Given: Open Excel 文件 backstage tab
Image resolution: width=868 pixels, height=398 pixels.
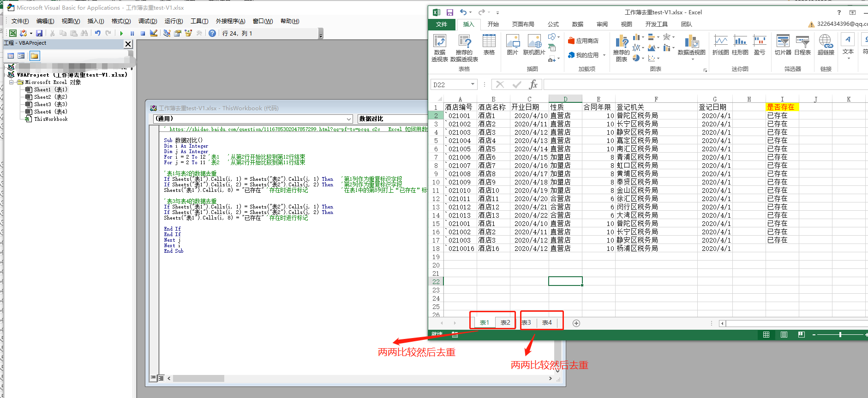Looking at the screenshot, I should pos(442,24).
